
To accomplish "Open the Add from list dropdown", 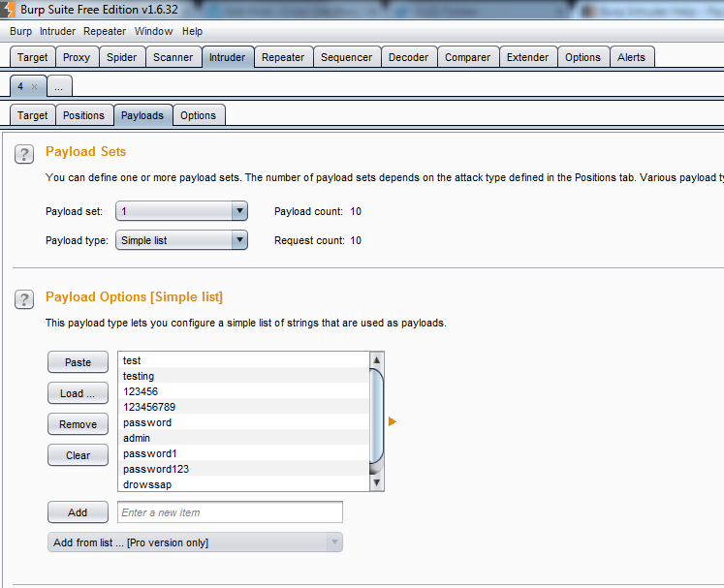I will pyautogui.click(x=195, y=542).
